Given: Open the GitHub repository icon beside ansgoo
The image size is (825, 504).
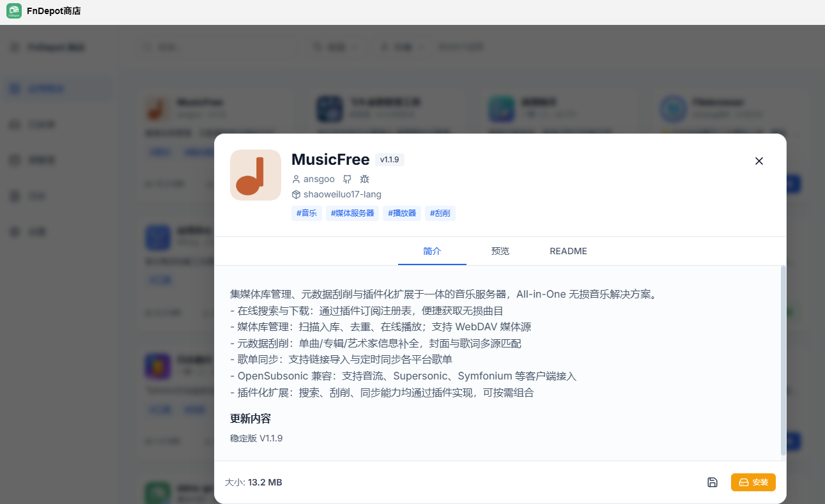Looking at the screenshot, I should click(347, 179).
